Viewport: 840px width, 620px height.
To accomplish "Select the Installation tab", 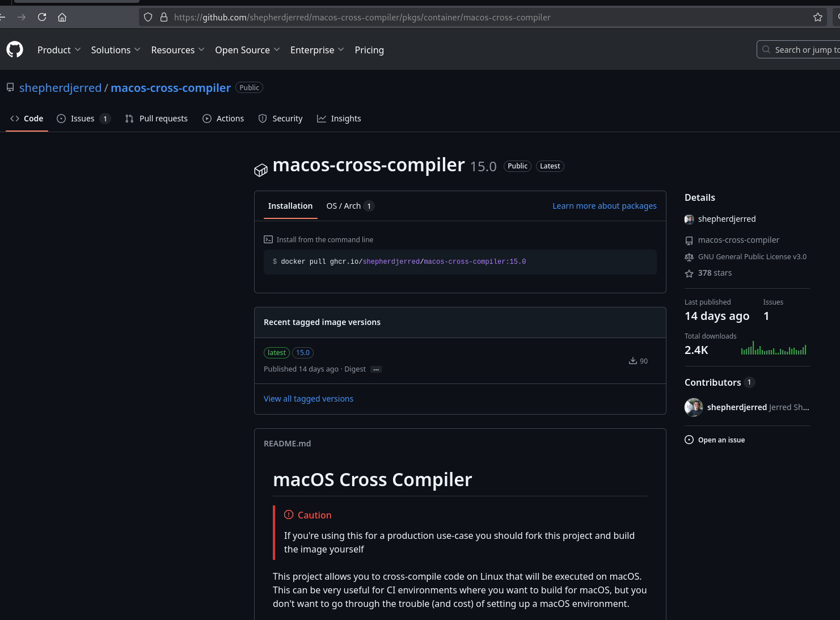I will (290, 206).
